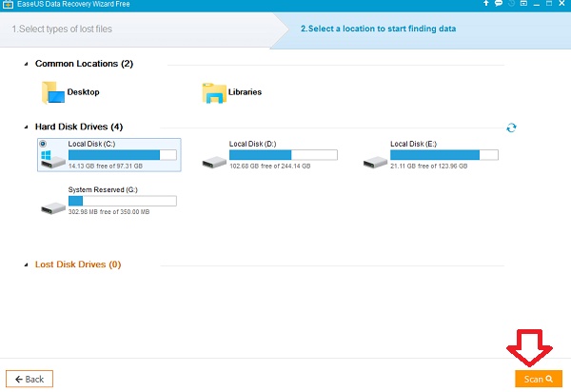Click the System Reserved (G:) label
Viewport: 571px width, 392px height.
[103, 189]
